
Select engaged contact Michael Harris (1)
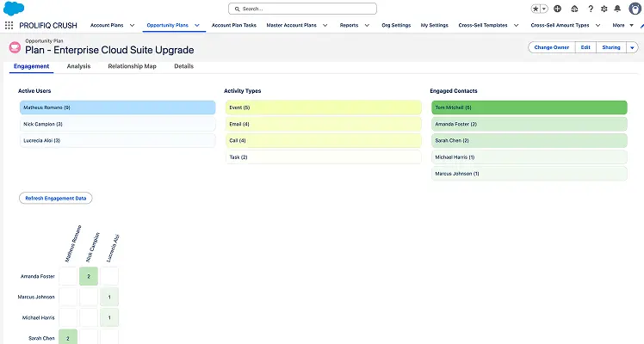tap(529, 157)
